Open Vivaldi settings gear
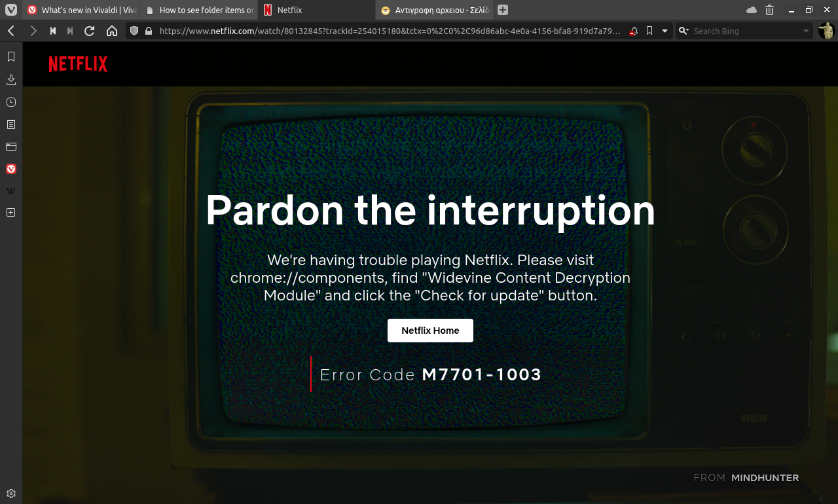 (11, 494)
